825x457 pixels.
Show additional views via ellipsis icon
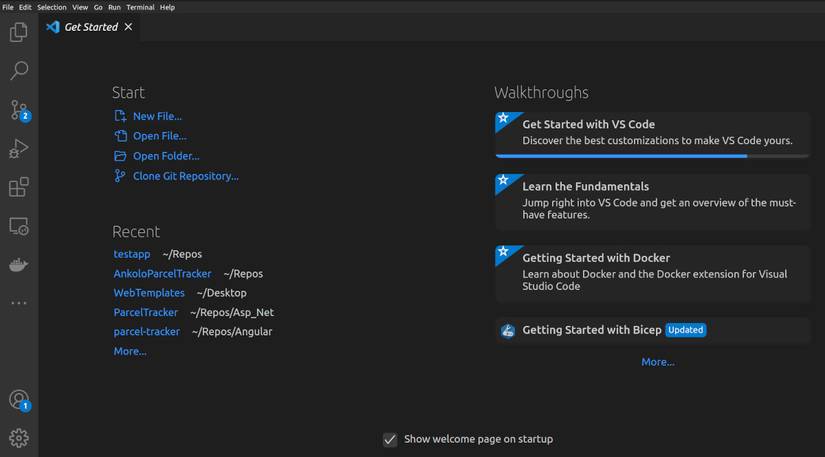[x=19, y=303]
